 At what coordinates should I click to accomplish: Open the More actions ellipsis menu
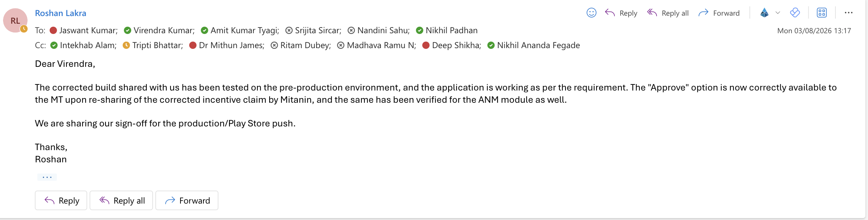click(848, 13)
